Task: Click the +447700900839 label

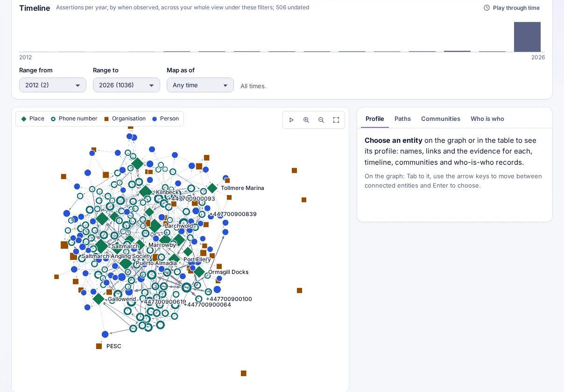Action: point(233,214)
